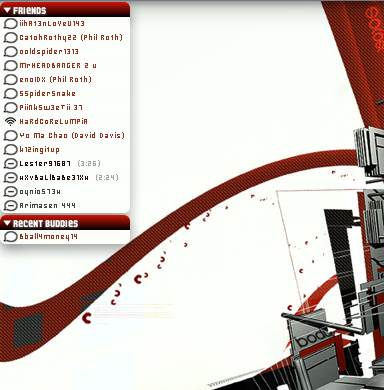This screenshot has width=384, height=390.
Task: Click the chat bubble icon beside iihA13nLoVeU143
Action: click(x=10, y=24)
